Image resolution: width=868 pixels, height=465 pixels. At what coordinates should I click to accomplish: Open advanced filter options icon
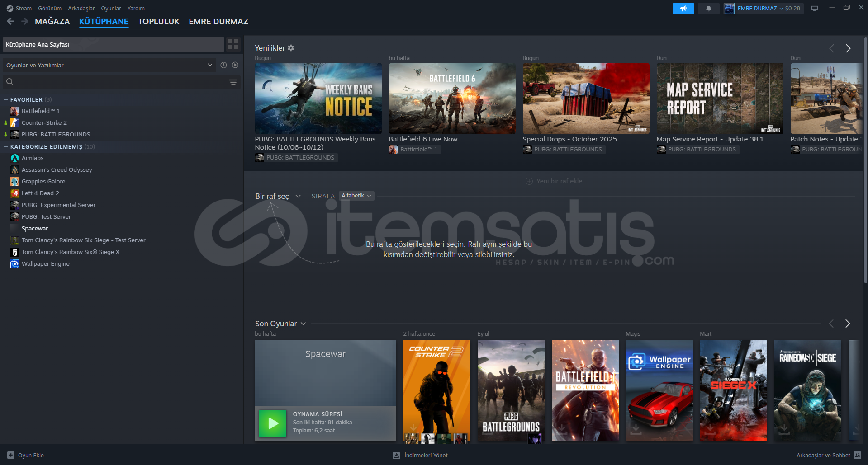click(x=233, y=82)
